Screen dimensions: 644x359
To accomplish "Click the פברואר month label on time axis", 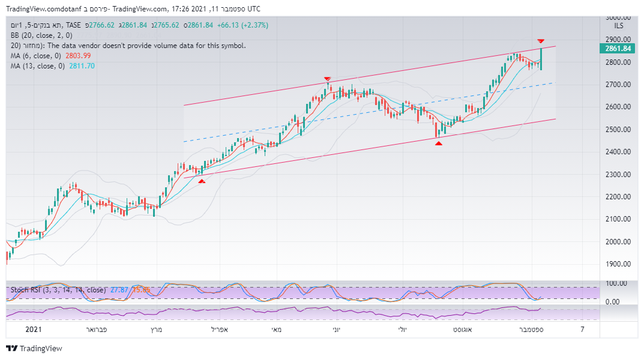I will coord(97,330).
